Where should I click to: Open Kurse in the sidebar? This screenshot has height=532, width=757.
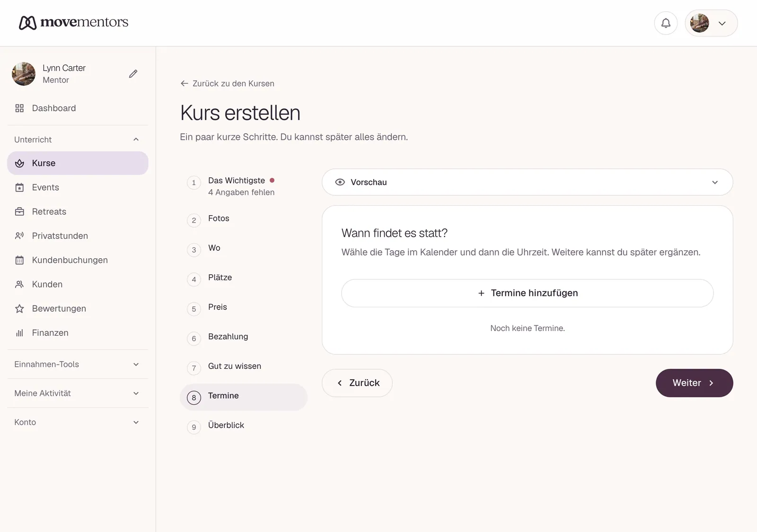click(x=78, y=163)
